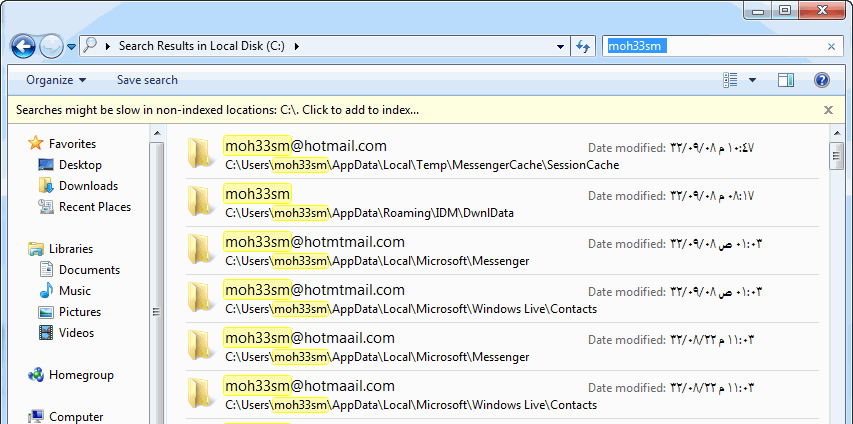Click folder icon of the IDM DwnlData result
This screenshot has height=424, width=853.
[199, 200]
